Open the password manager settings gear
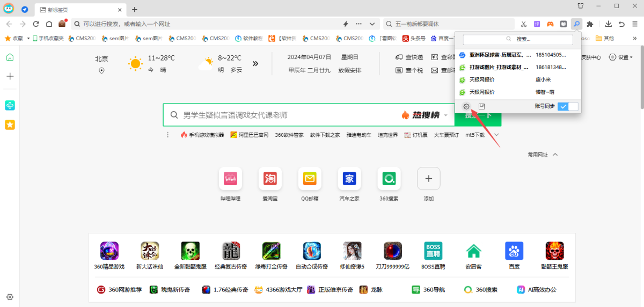The image size is (644, 307). (466, 107)
